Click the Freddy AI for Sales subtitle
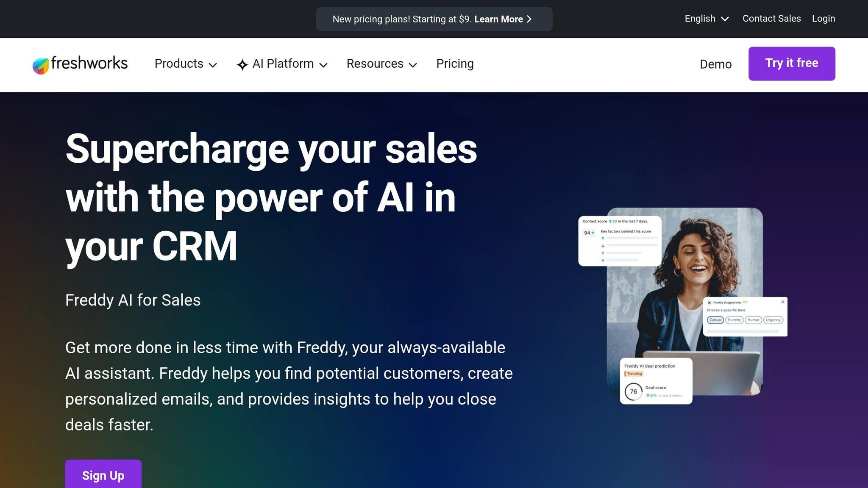868x488 pixels. 133,300
